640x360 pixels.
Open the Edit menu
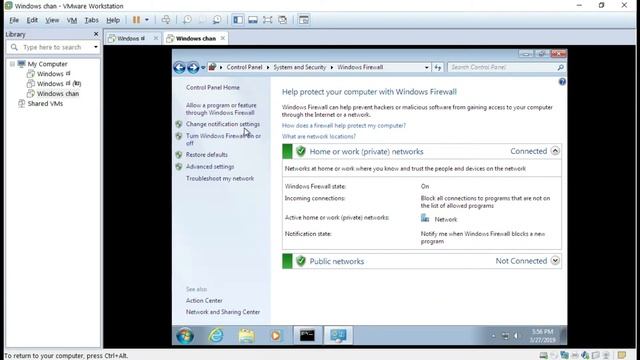(32, 20)
